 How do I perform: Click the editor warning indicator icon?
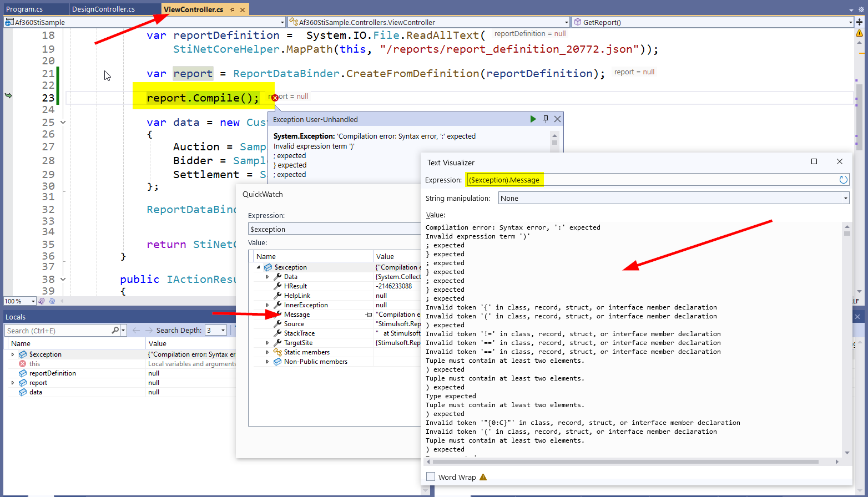click(x=860, y=33)
